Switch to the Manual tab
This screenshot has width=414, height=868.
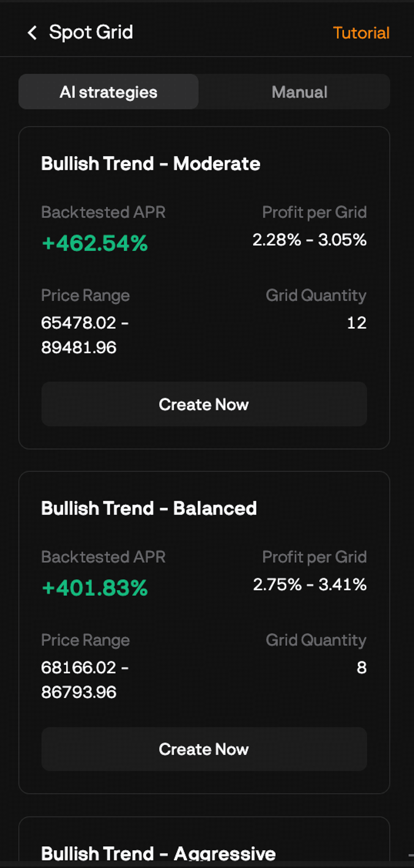tap(299, 92)
